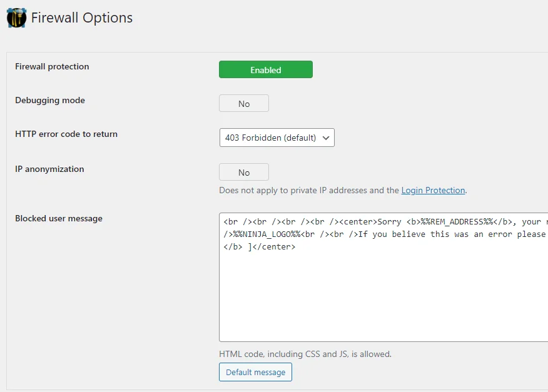Toggle IP anonymization No button
Screen dimensions: 548x392
243,173
